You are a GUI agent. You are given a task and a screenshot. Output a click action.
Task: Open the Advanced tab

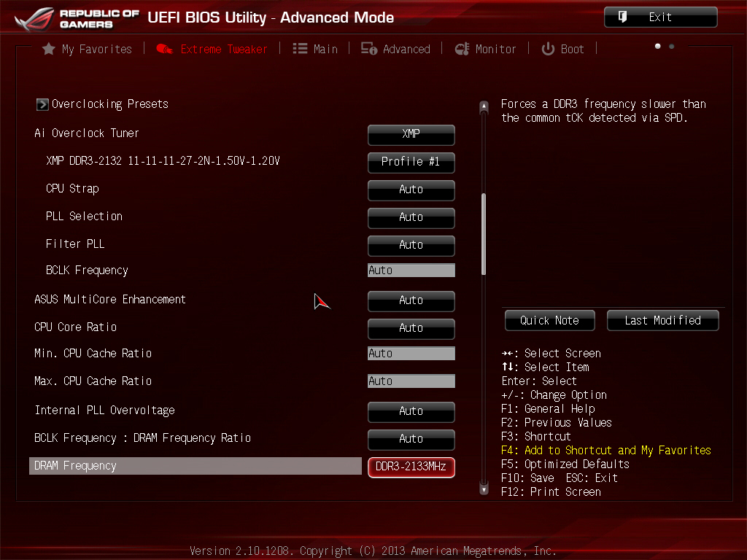[x=395, y=49]
